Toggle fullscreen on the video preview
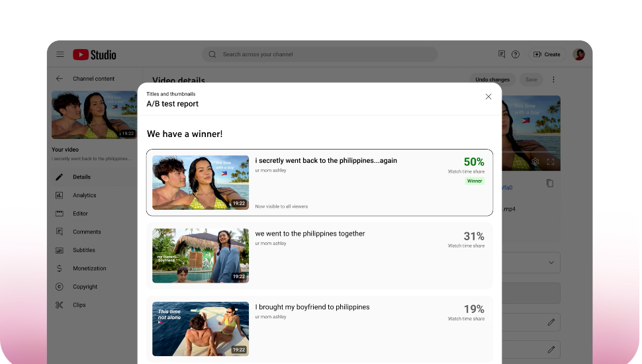Image resolution: width=642 pixels, height=364 pixels. click(551, 161)
